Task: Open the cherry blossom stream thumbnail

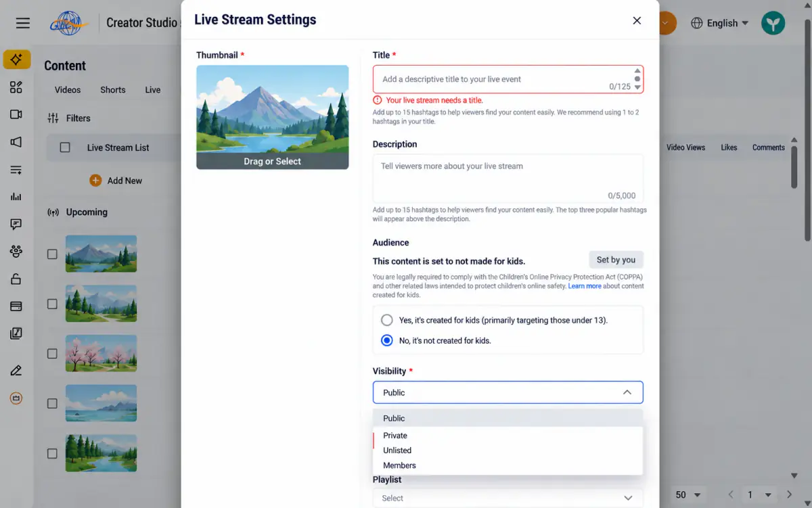Action: tap(101, 353)
